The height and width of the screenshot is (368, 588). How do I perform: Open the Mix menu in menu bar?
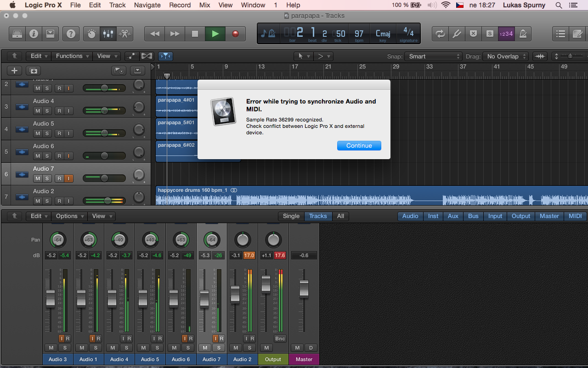[204, 5]
